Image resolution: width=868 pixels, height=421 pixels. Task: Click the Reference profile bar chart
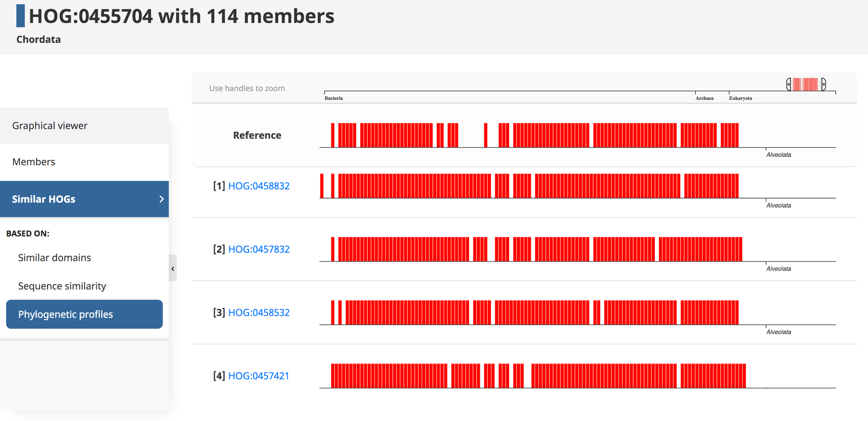click(x=534, y=135)
